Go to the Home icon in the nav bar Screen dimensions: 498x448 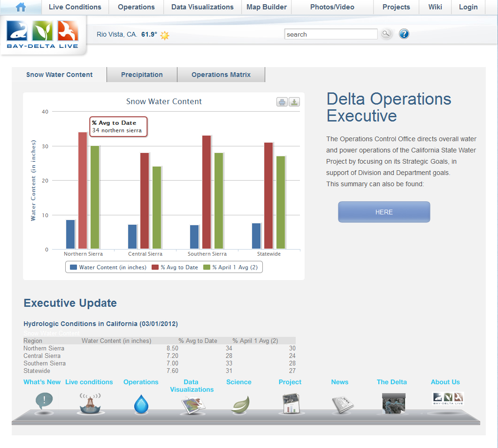click(x=21, y=7)
